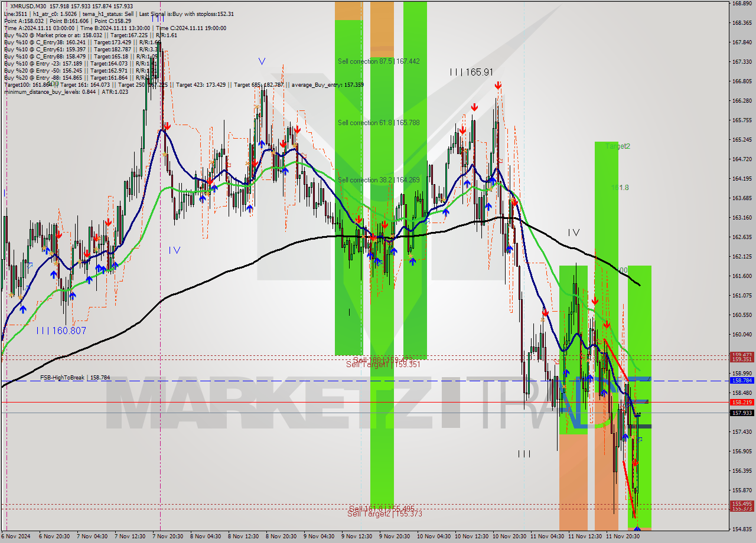Click the red 158.219 price tag on axis
The height and width of the screenshot is (543, 756).
pyautogui.click(x=742, y=402)
